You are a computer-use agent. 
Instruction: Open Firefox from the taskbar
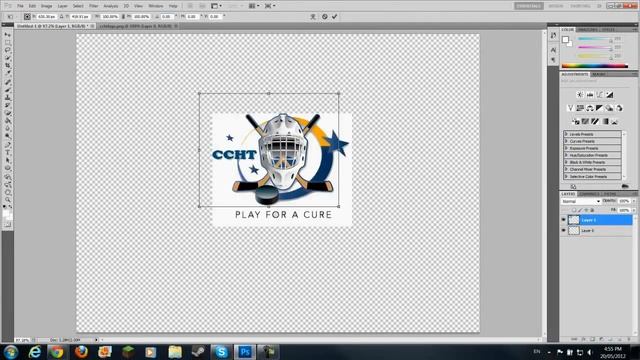(x=81, y=352)
